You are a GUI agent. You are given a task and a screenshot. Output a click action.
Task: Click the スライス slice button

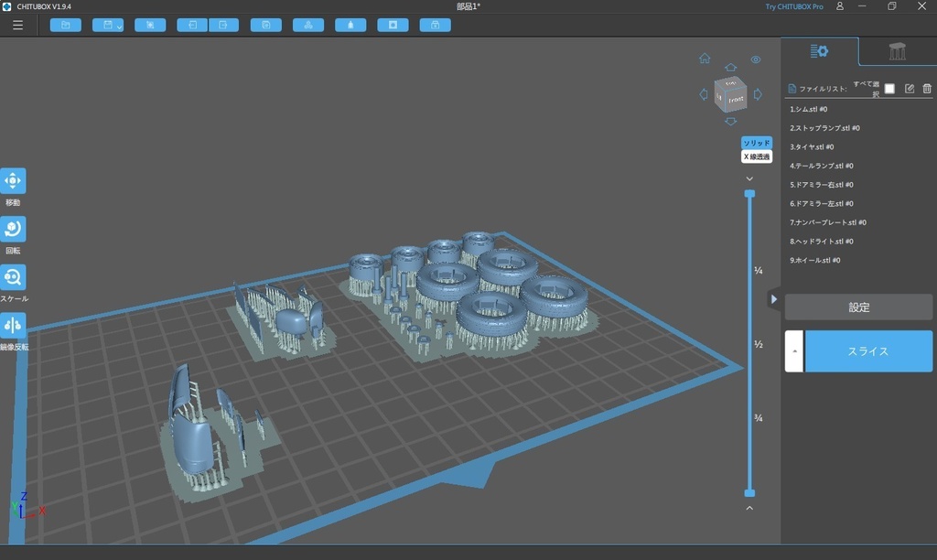click(868, 351)
